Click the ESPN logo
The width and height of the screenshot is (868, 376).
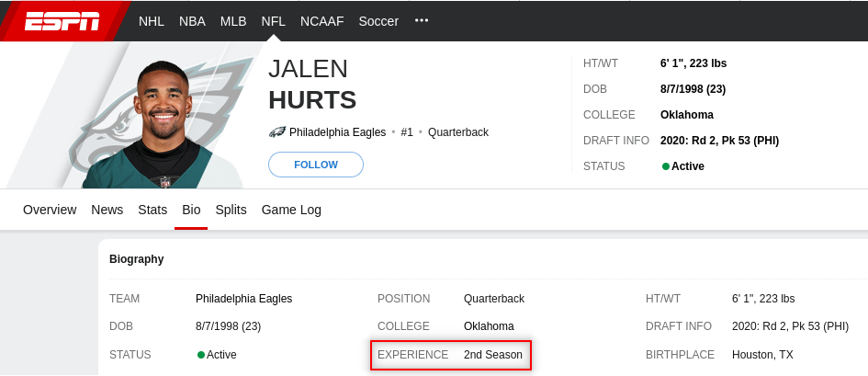tap(62, 20)
